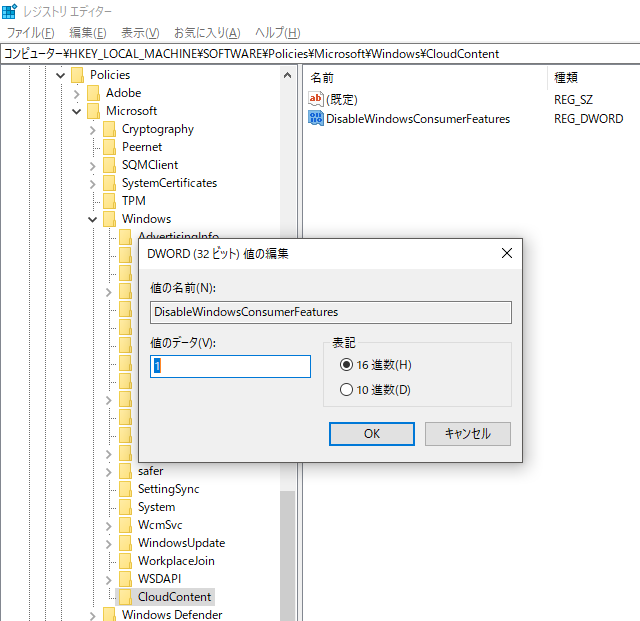This screenshot has height=621, width=640.
Task: Click the SQMClient folder icon
Action: point(109,165)
